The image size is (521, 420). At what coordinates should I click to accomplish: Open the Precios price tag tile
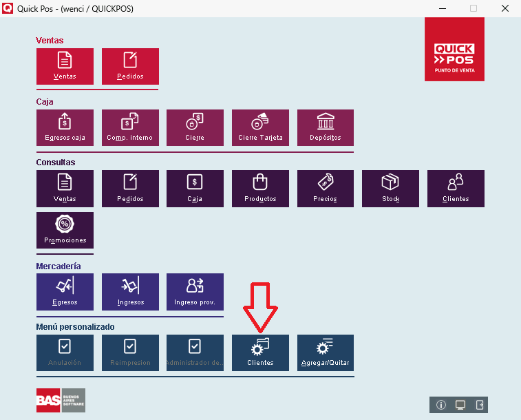[x=326, y=189]
